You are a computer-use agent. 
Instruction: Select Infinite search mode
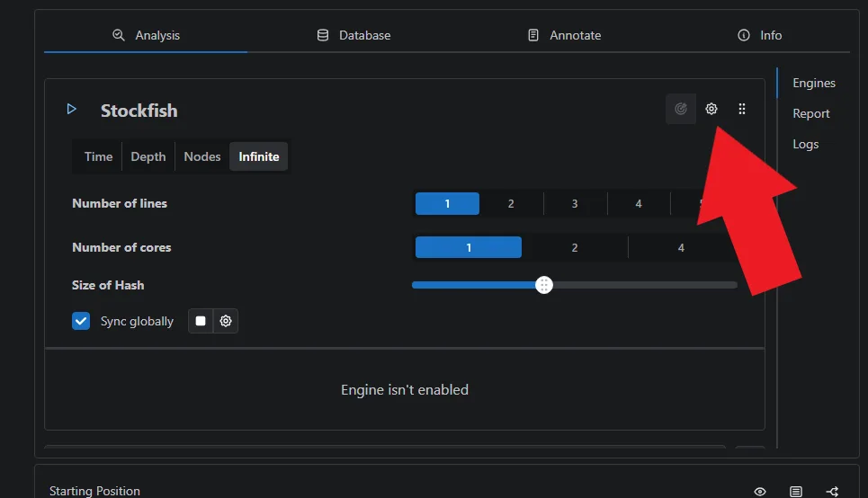pyautogui.click(x=259, y=156)
